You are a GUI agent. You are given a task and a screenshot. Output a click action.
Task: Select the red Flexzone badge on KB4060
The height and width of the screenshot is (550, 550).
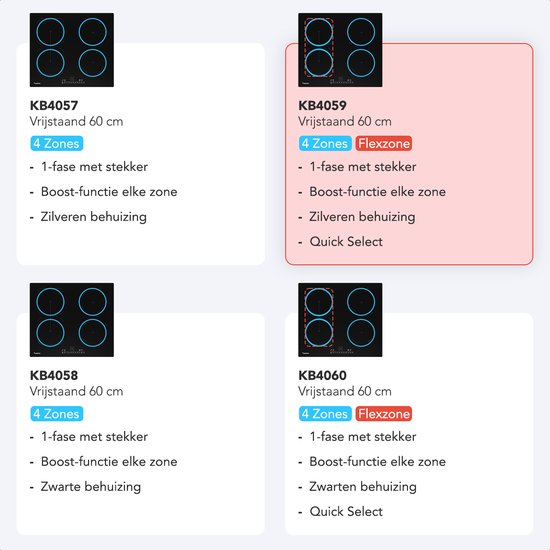coord(383,414)
